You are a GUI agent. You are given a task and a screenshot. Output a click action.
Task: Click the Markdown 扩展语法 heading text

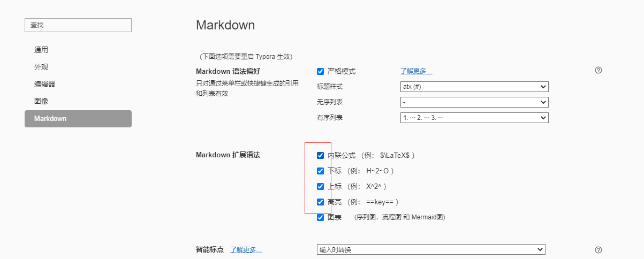pyautogui.click(x=228, y=155)
